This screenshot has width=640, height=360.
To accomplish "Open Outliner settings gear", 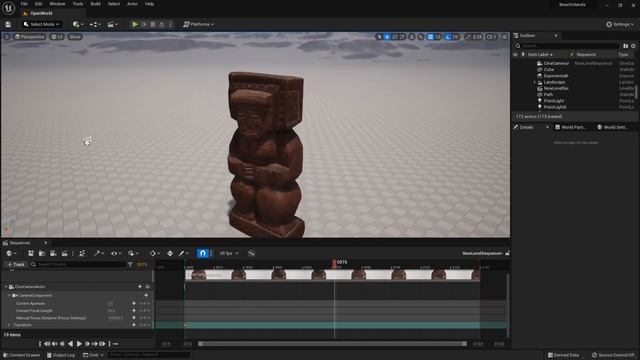I will 633,46.
